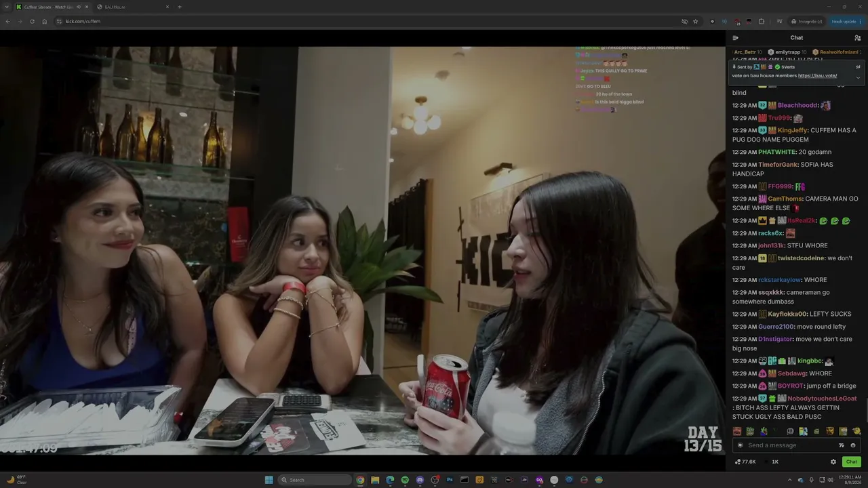Screen dimensions: 868x488
Task: Select the second emote in quick emote bar
Action: pyautogui.click(x=750, y=431)
